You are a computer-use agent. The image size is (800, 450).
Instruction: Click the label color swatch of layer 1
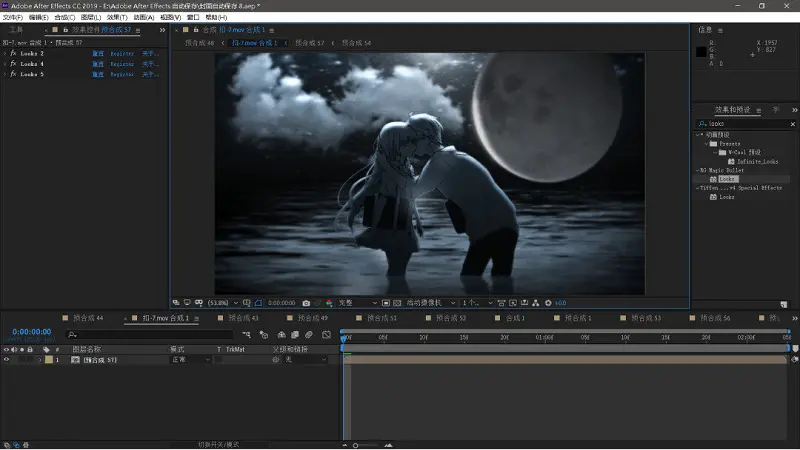49,360
